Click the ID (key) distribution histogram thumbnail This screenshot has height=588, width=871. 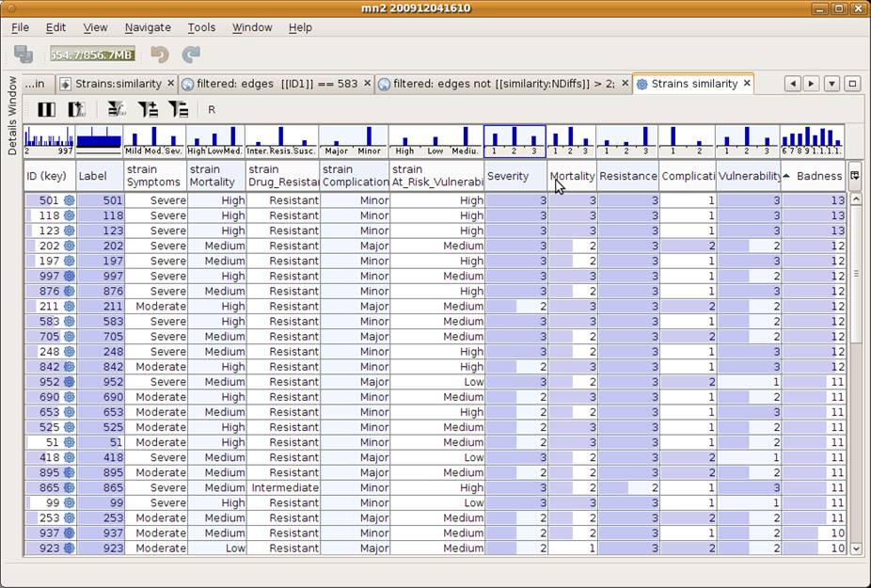tap(49, 140)
